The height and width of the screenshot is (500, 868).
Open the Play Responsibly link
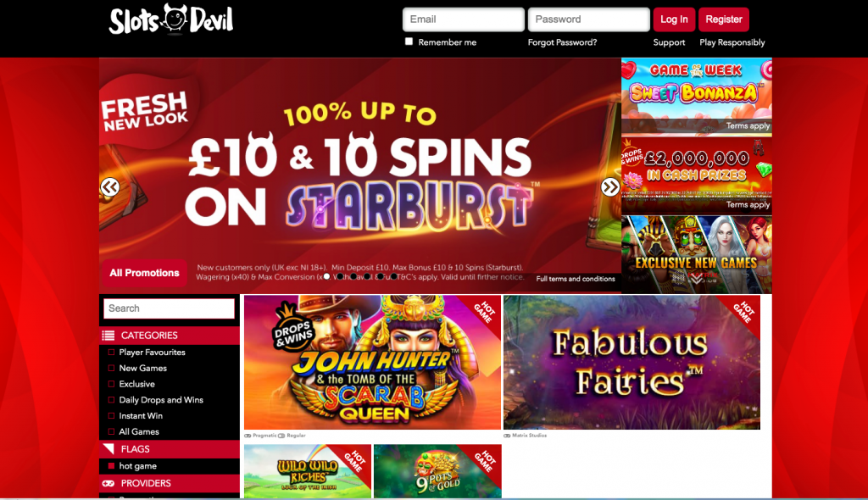pyautogui.click(x=732, y=42)
